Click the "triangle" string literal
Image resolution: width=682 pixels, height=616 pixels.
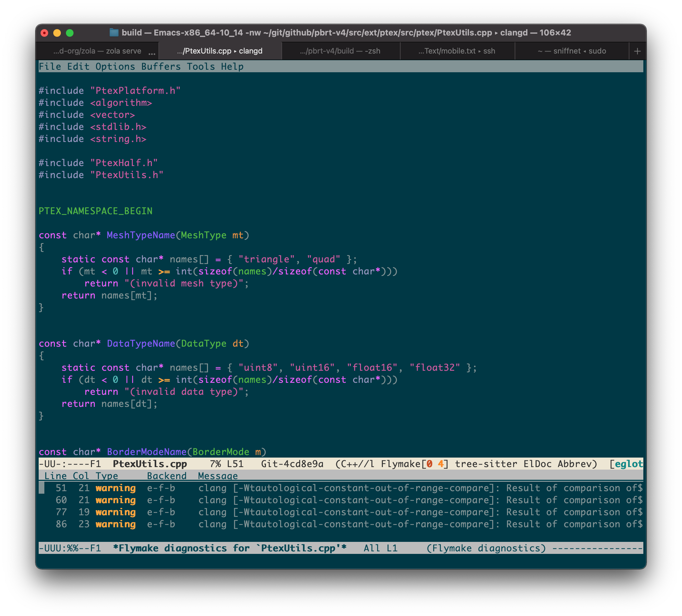point(267,259)
